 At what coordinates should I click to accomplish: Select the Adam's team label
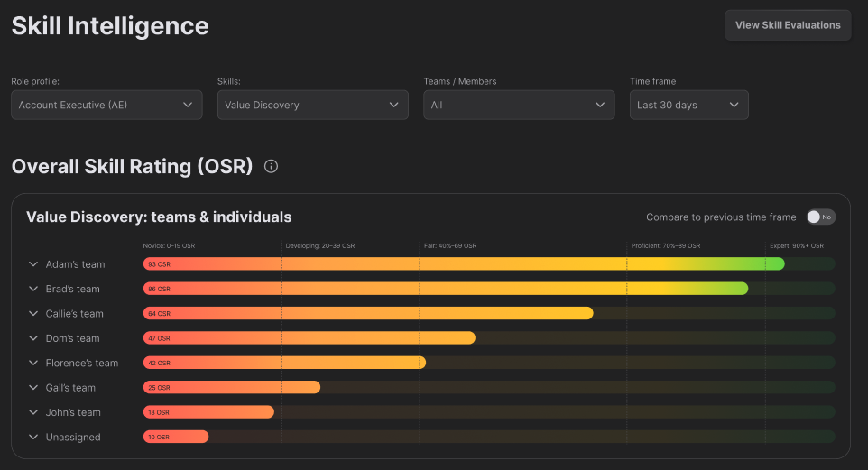coord(75,264)
